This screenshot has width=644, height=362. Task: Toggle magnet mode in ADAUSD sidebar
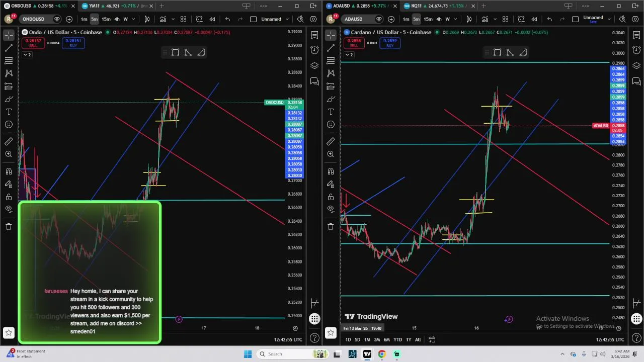331,171
